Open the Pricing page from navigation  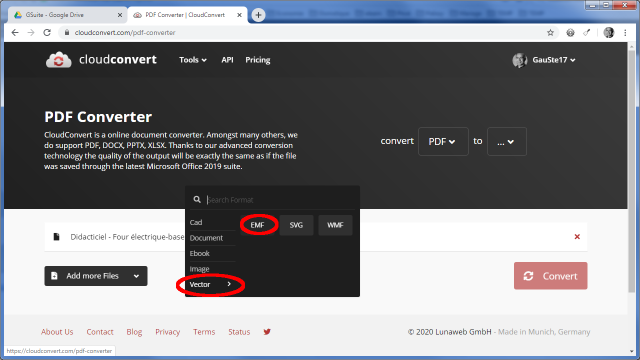tap(258, 60)
